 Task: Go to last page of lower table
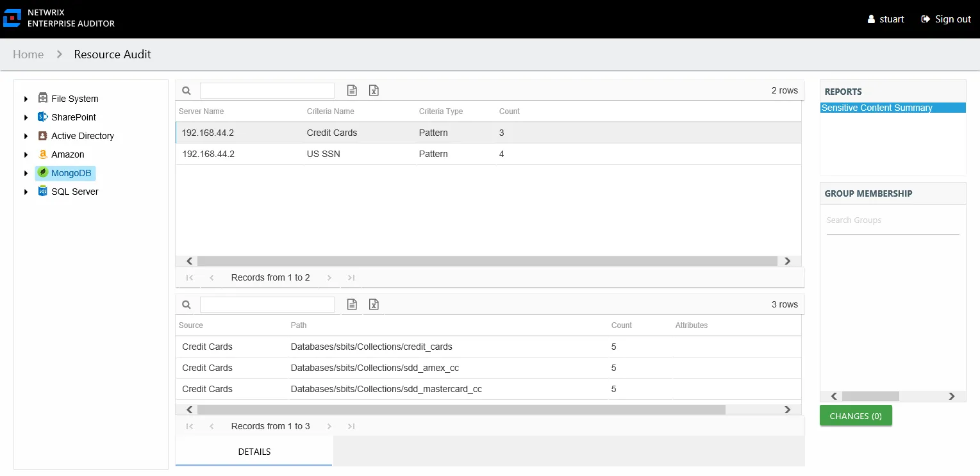(351, 426)
